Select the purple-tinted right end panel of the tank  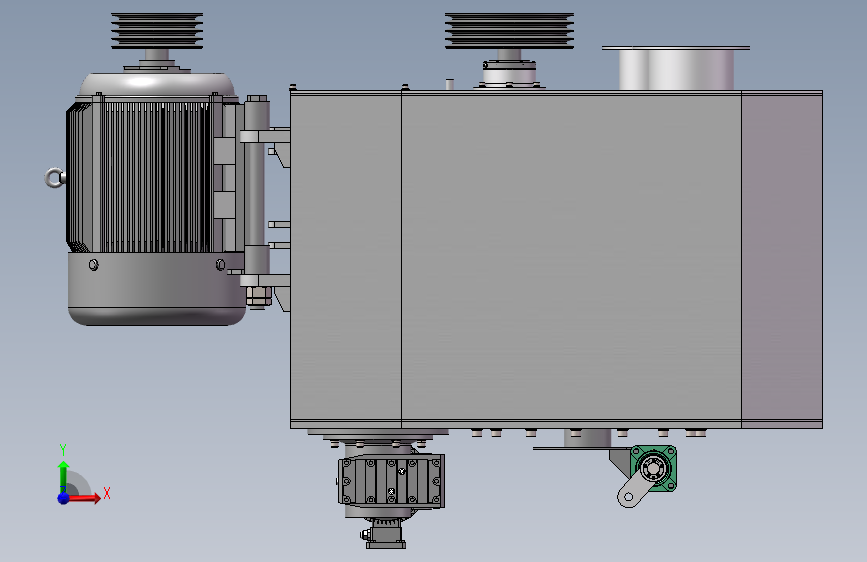[782, 259]
